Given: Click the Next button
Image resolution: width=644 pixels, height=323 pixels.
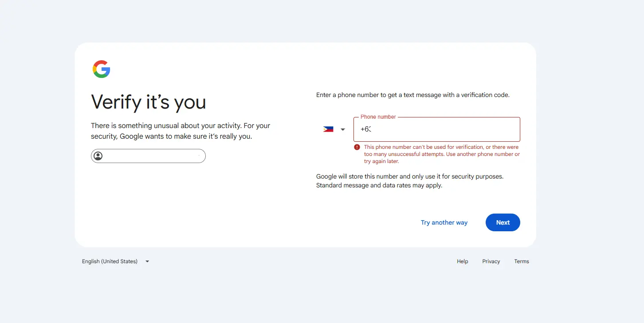Looking at the screenshot, I should coord(503,222).
